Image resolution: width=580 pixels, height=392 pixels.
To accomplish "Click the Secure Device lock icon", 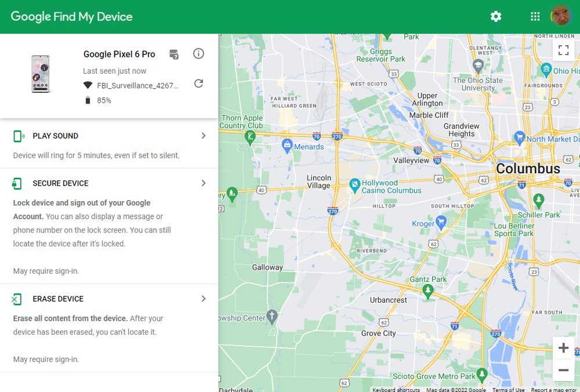I will tap(17, 183).
